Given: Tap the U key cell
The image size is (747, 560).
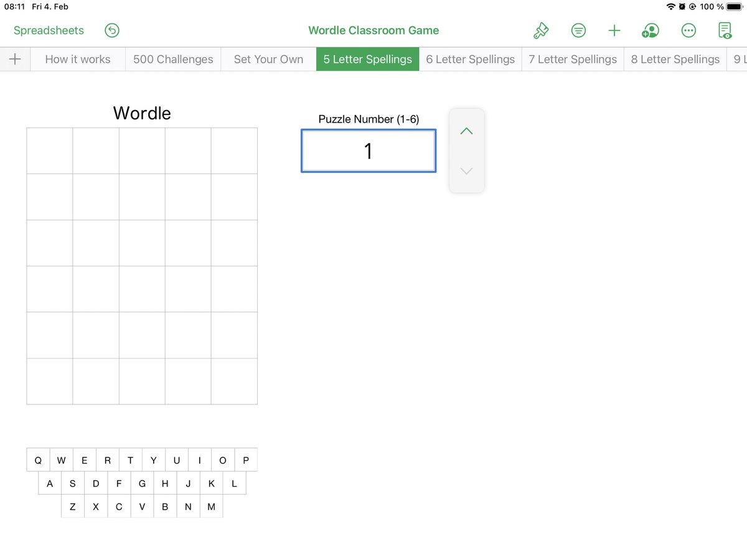Looking at the screenshot, I should (177, 460).
